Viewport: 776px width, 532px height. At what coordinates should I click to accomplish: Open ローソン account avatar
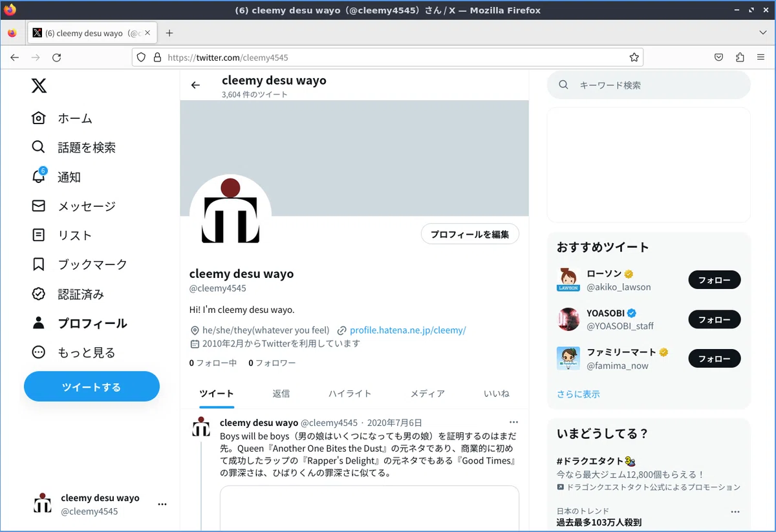coord(568,280)
